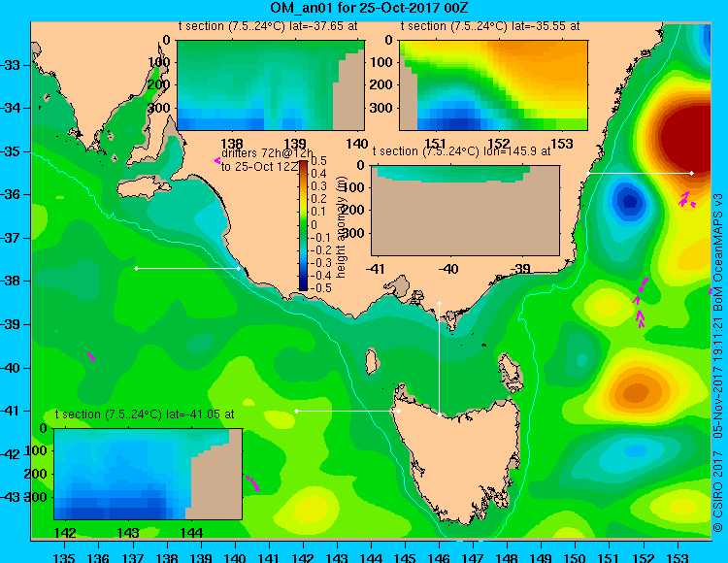Viewport: 728px width, 563px height.
Task: Click the dark blue cold eddy near -36 latitude
Action: pyautogui.click(x=630, y=202)
